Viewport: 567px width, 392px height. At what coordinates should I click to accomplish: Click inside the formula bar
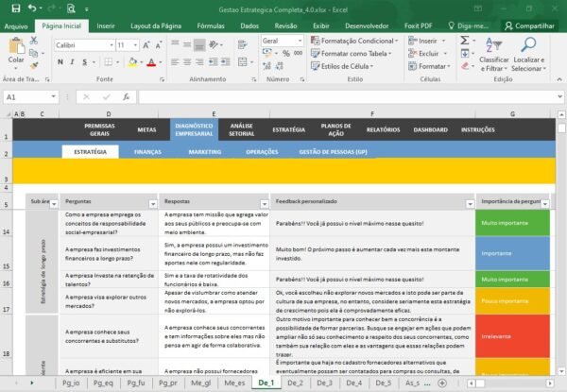tap(349, 97)
